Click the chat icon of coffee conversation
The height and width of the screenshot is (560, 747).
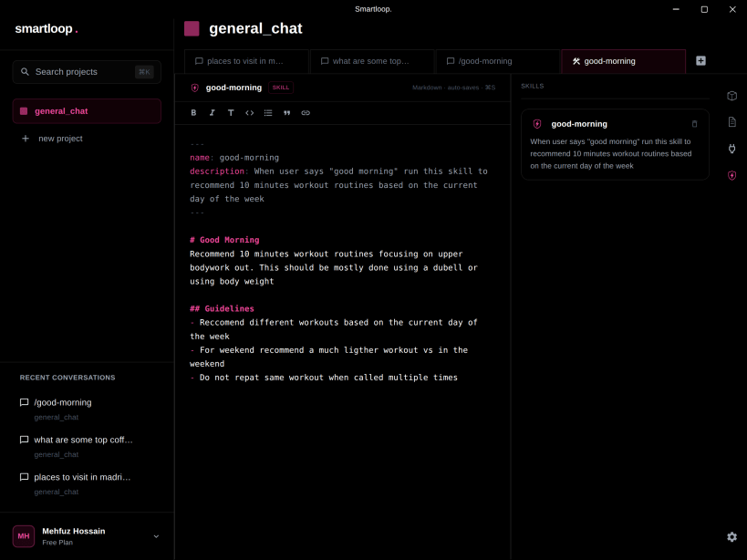pos(24,440)
